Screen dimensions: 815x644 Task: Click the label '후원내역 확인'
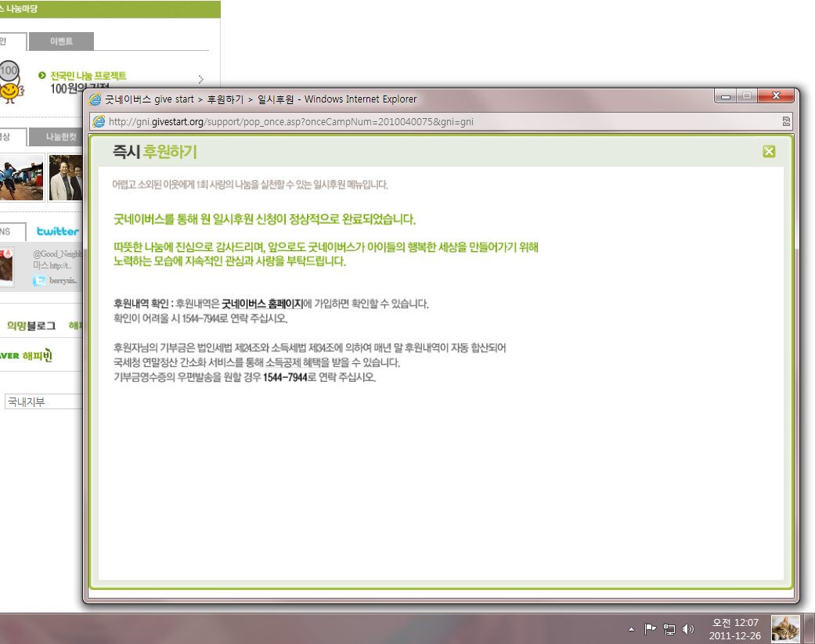[141, 304]
